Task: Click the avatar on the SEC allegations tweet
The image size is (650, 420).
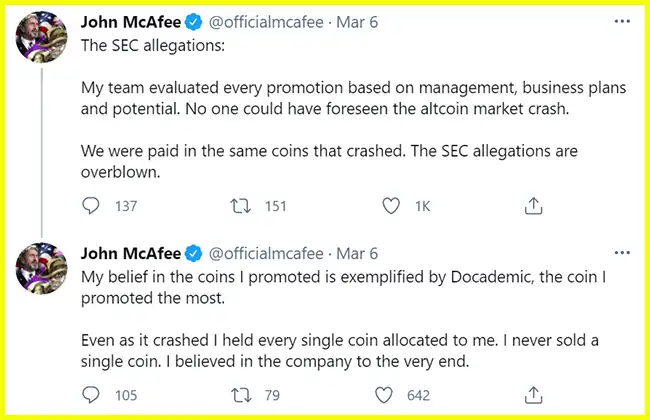Action: pyautogui.click(x=43, y=45)
